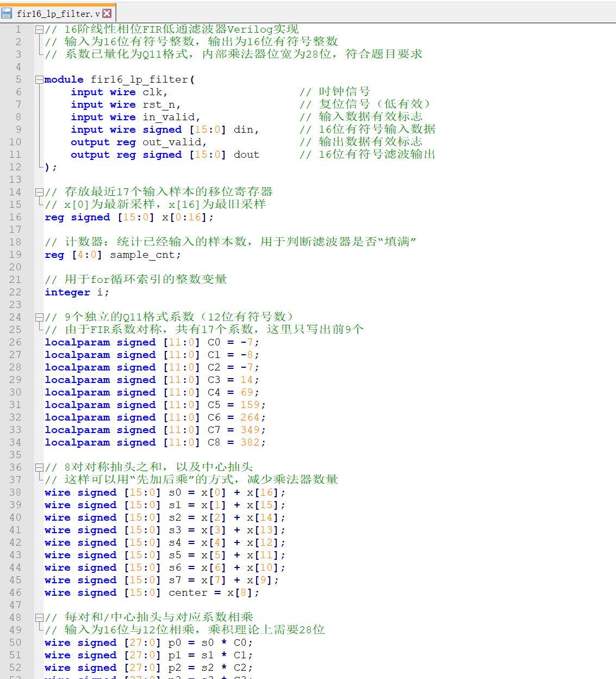The image size is (616, 679).
Task: Click the value '-7' of C0
Action: click(247, 342)
